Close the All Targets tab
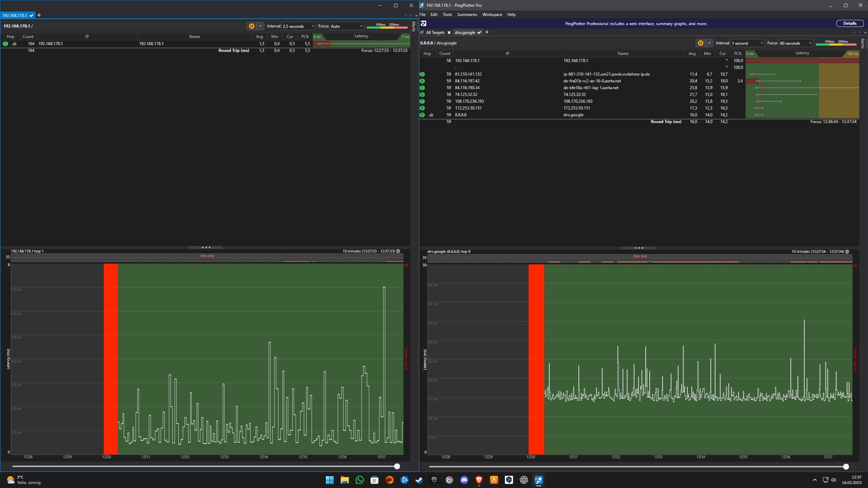 pyautogui.click(x=449, y=33)
